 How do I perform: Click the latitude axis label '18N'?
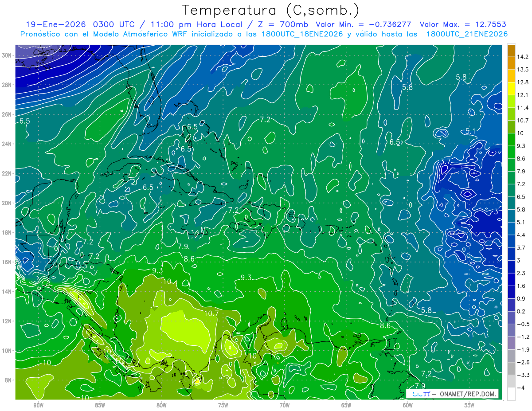[x=8, y=232]
